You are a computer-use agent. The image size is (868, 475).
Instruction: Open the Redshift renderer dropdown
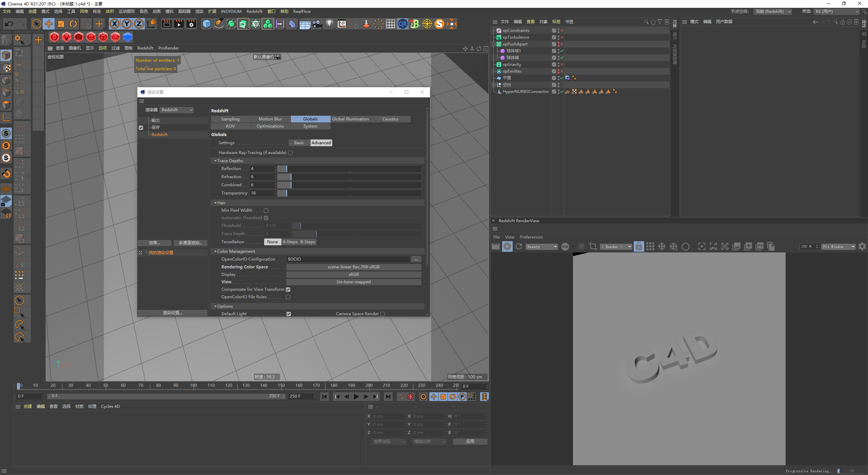click(x=177, y=110)
